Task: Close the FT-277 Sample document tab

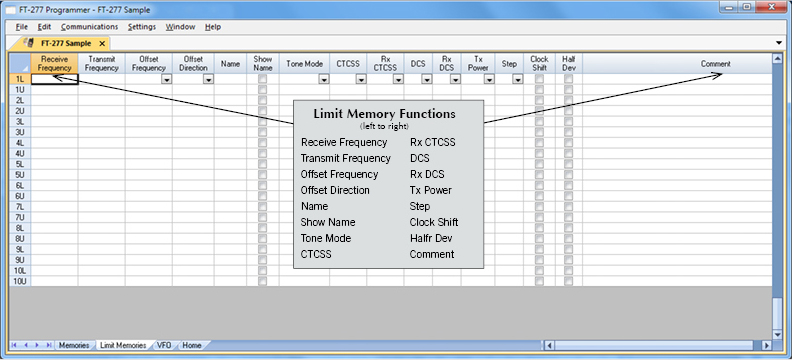Action: coord(102,43)
